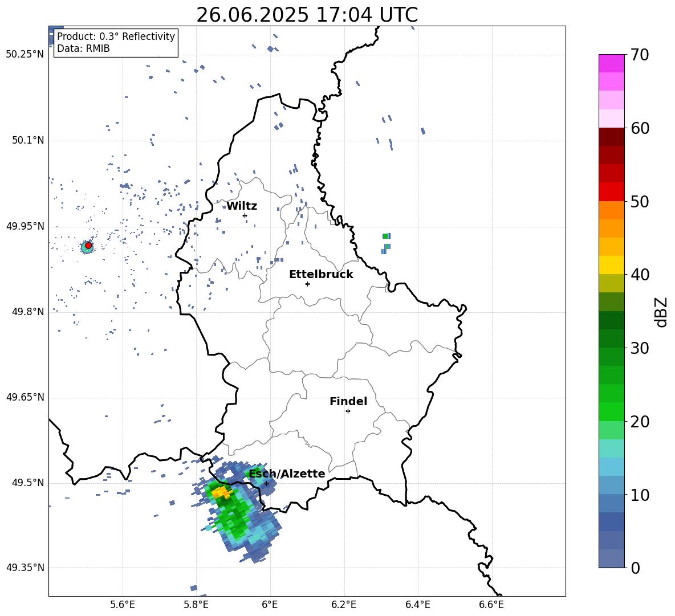Click the Ettelbruck city label

321,275
